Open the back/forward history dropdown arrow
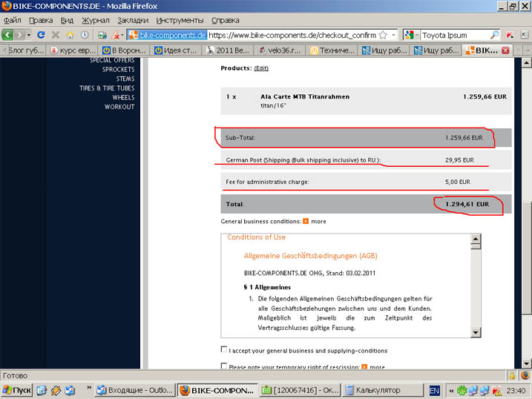Viewport: 532px width, 399px height. [x=28, y=35]
